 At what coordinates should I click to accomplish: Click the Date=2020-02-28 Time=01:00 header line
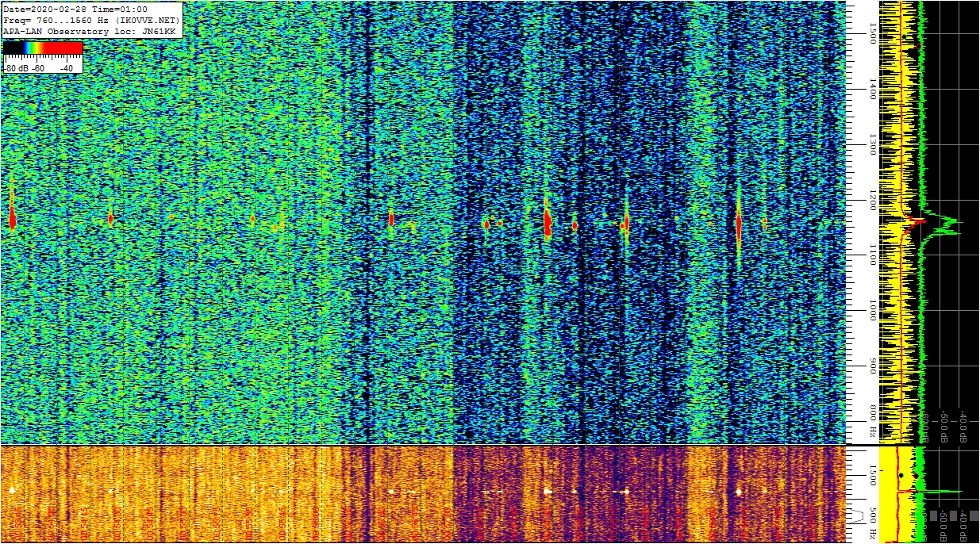(x=75, y=10)
